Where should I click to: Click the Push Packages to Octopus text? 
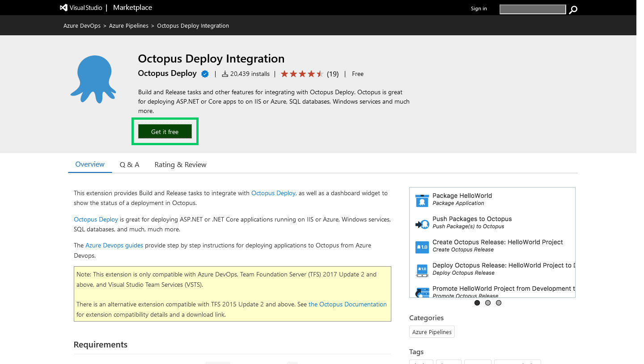(472, 219)
